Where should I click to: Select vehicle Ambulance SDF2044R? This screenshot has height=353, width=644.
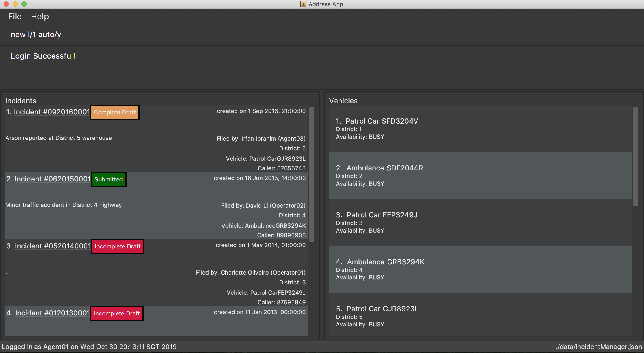point(480,175)
